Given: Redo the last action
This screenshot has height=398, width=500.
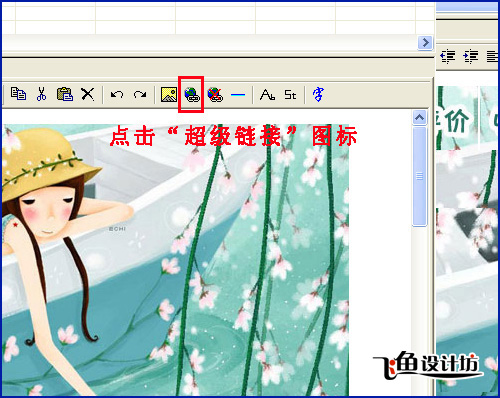Looking at the screenshot, I should pyautogui.click(x=140, y=95).
